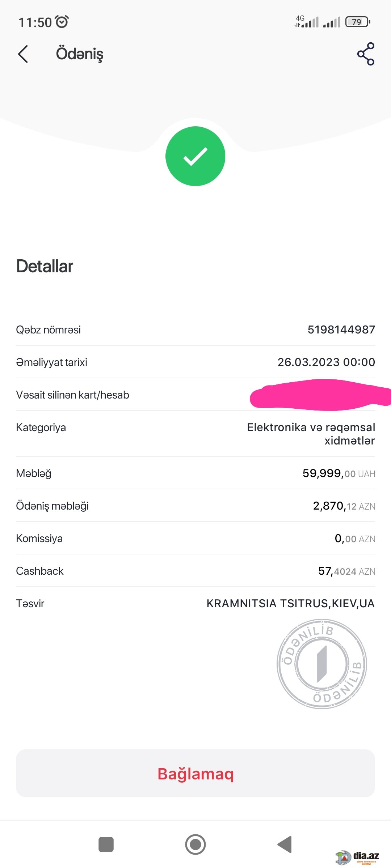Tap the Əməliyyat tarixi date value
Screen dimensions: 391x868
pyautogui.click(x=326, y=362)
